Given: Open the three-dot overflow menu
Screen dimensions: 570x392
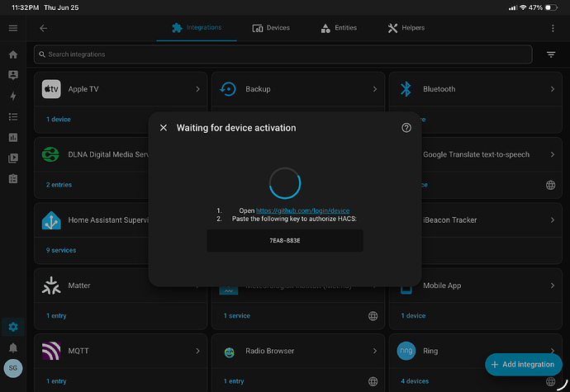Looking at the screenshot, I should 553,28.
